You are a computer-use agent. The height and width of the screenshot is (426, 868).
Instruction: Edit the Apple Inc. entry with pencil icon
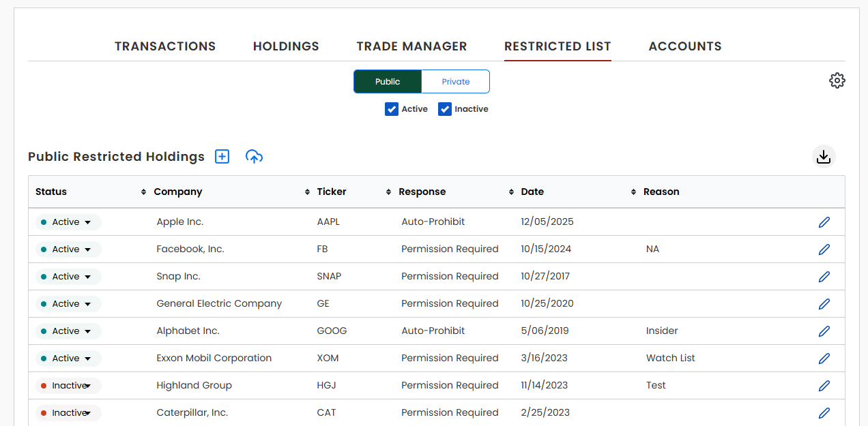click(x=824, y=222)
